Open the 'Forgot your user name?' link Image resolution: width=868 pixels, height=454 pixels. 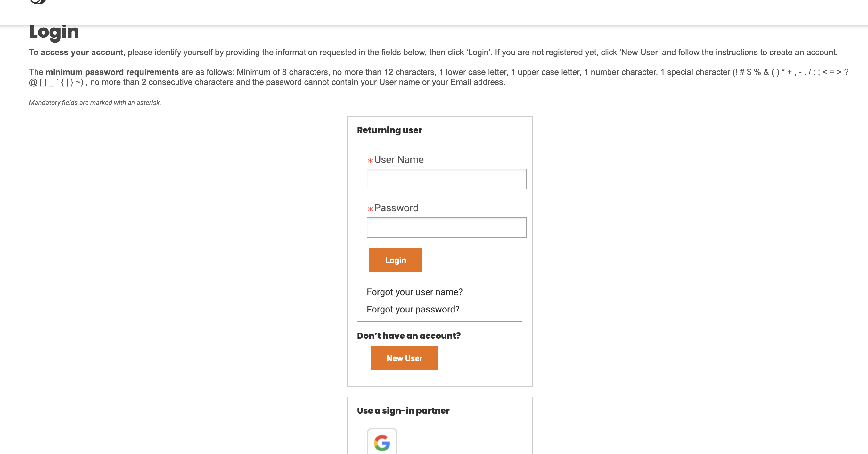click(x=414, y=292)
